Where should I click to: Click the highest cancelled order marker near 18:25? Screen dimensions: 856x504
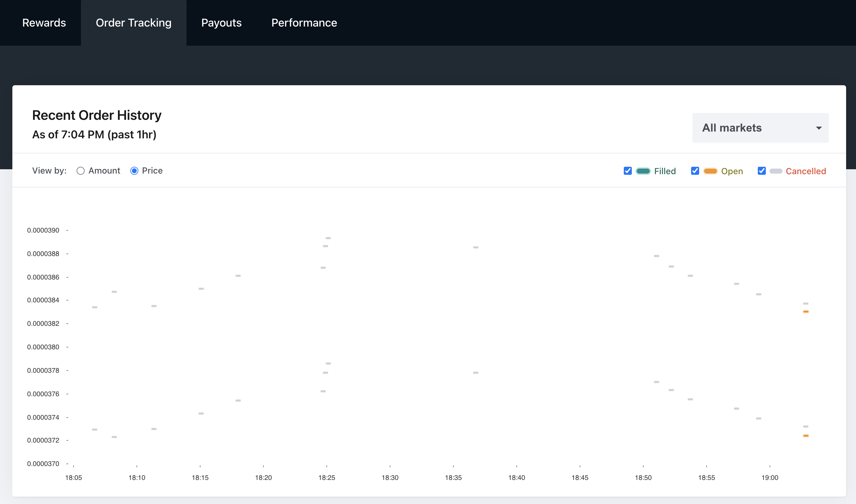pyautogui.click(x=328, y=238)
